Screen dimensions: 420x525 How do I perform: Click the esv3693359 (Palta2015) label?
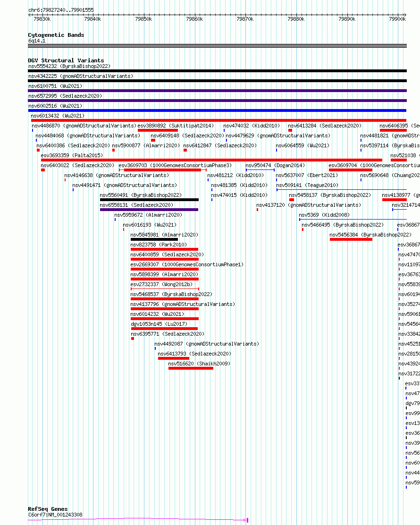click(72, 155)
